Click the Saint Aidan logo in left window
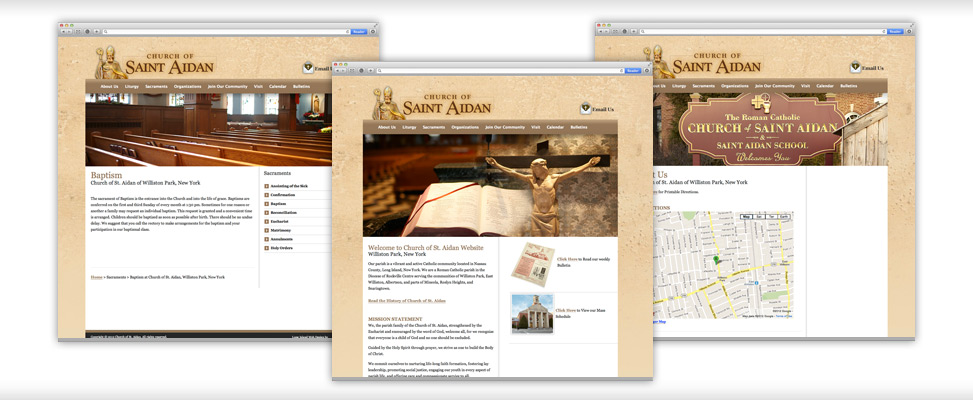 coord(155,62)
